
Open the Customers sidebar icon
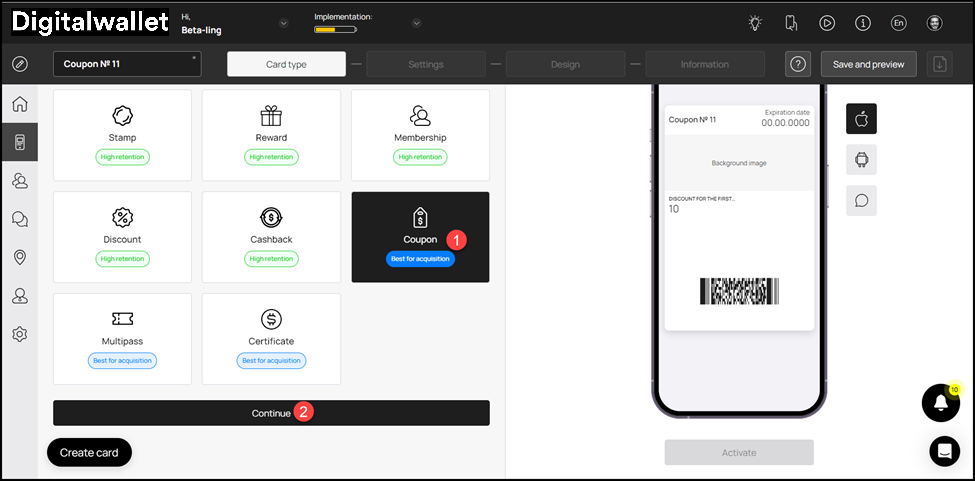tap(20, 181)
